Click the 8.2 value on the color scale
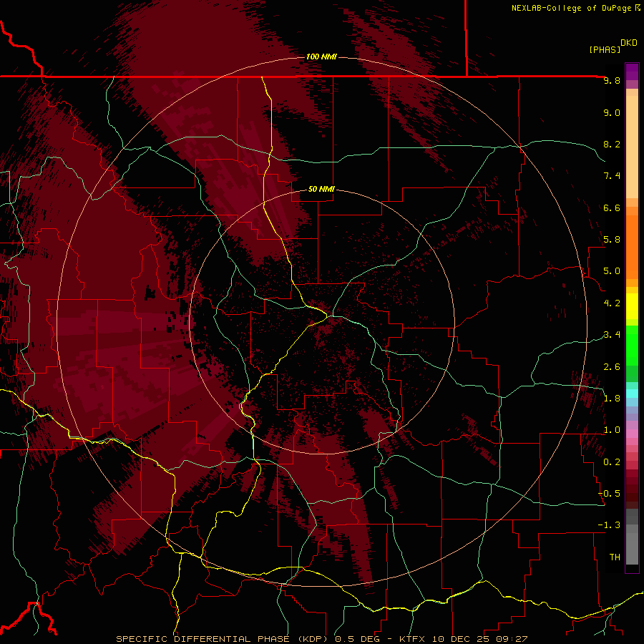Viewport: 644px width, 644px height. (612, 144)
